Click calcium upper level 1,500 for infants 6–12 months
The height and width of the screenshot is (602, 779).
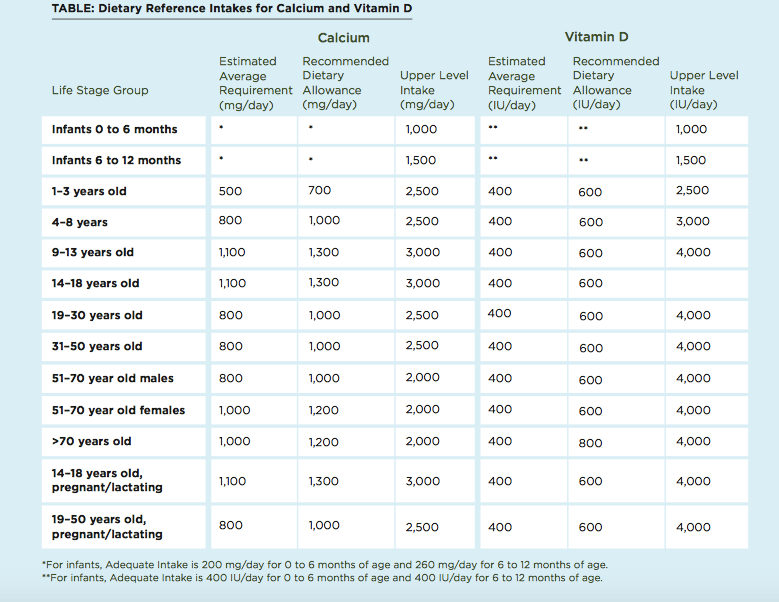421,160
